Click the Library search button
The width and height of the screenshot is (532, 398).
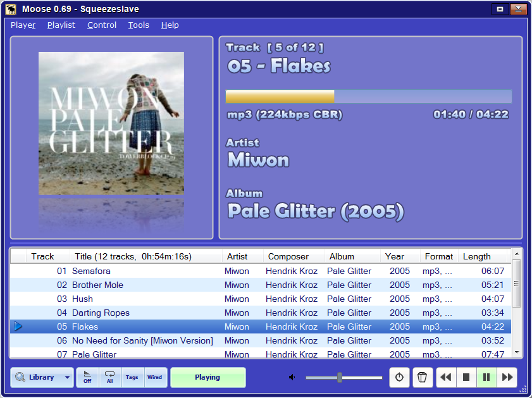tap(35, 377)
